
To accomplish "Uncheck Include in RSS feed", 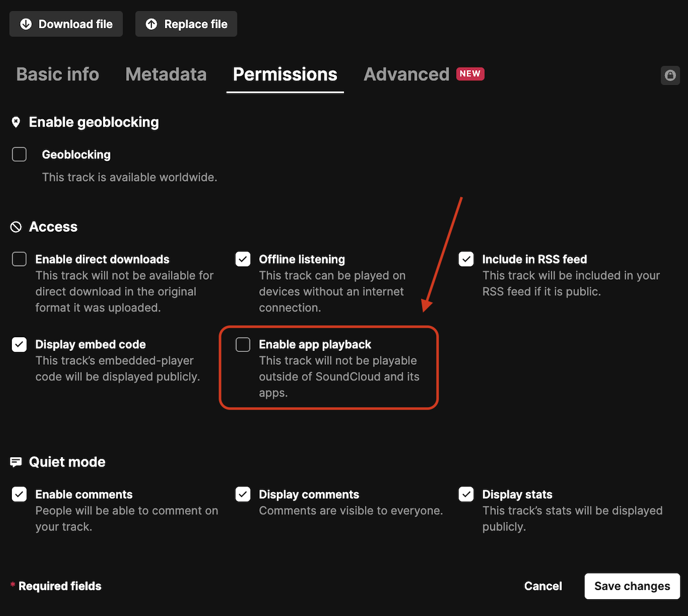I will 466,259.
